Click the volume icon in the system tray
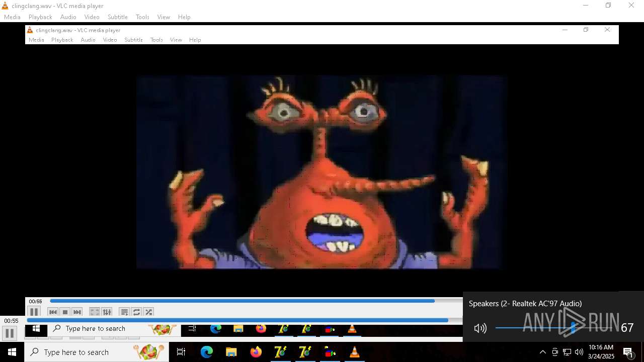The height and width of the screenshot is (362, 644). click(x=579, y=352)
